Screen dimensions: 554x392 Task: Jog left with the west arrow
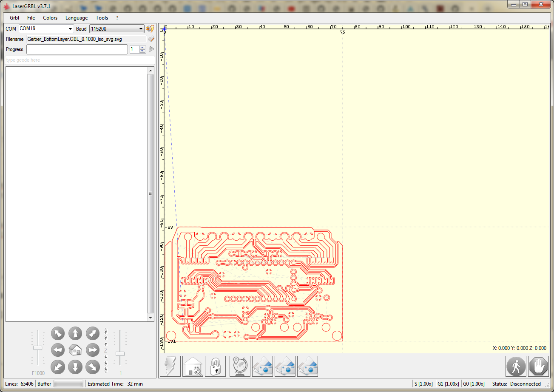point(58,350)
